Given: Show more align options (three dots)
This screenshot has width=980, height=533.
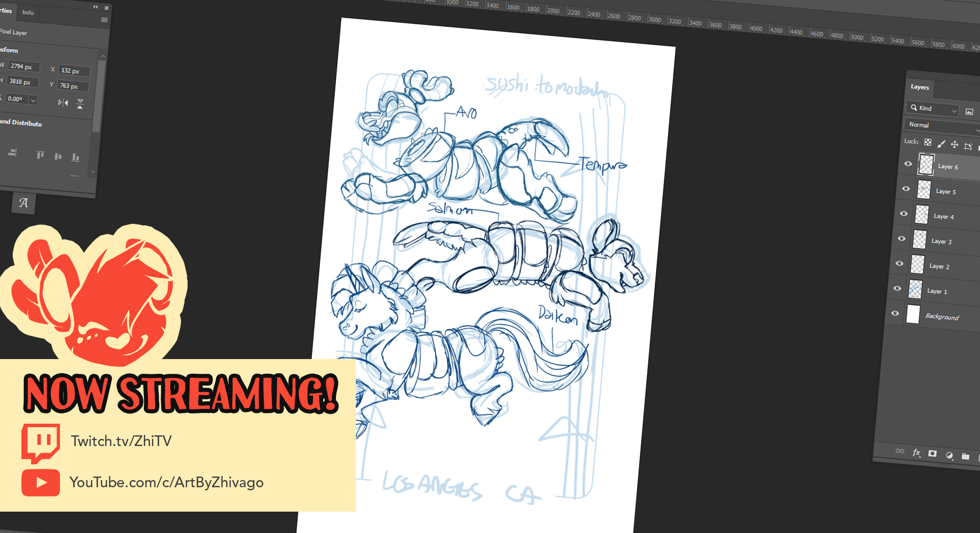Looking at the screenshot, I should click(75, 176).
